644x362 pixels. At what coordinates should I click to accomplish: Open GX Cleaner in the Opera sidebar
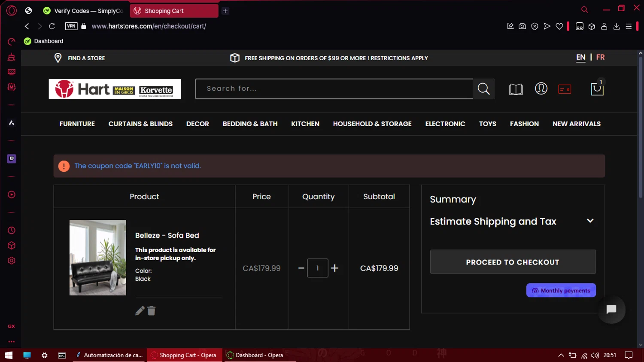pyautogui.click(x=12, y=57)
